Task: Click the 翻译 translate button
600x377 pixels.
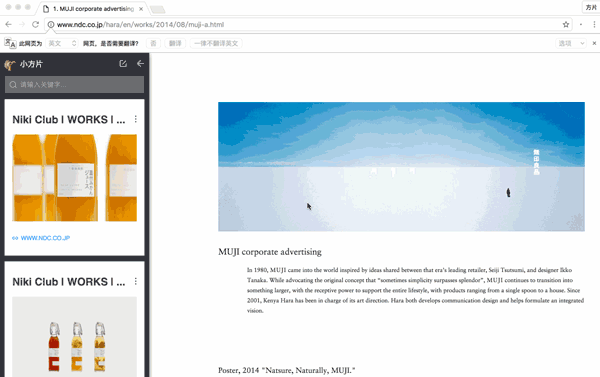Action: [x=175, y=43]
